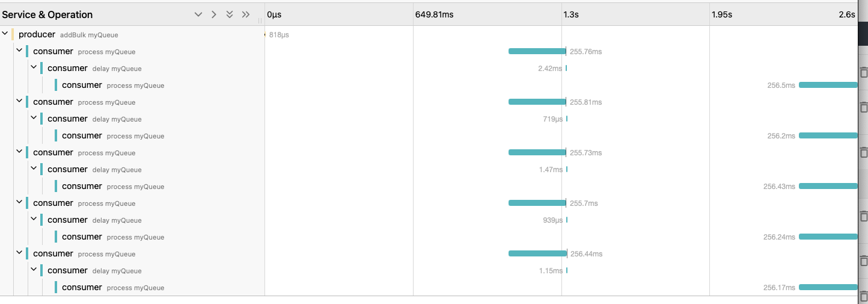Click the double right-chevron collapse all icon

[x=245, y=14]
